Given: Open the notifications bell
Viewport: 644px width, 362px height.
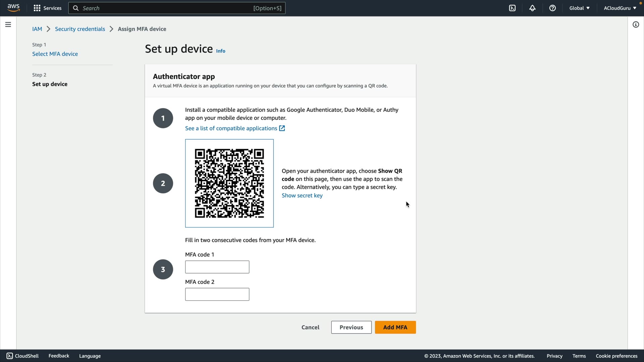Looking at the screenshot, I should [532, 8].
